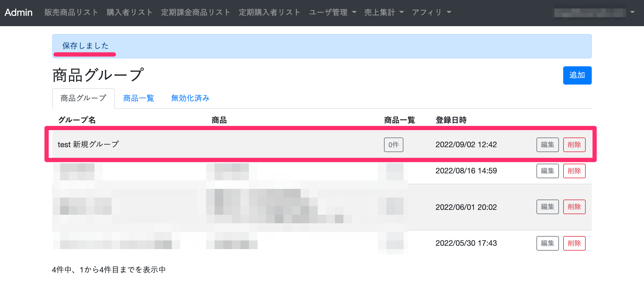
Task: Expand the 売上集計 dropdown menu
Action: pos(384,12)
